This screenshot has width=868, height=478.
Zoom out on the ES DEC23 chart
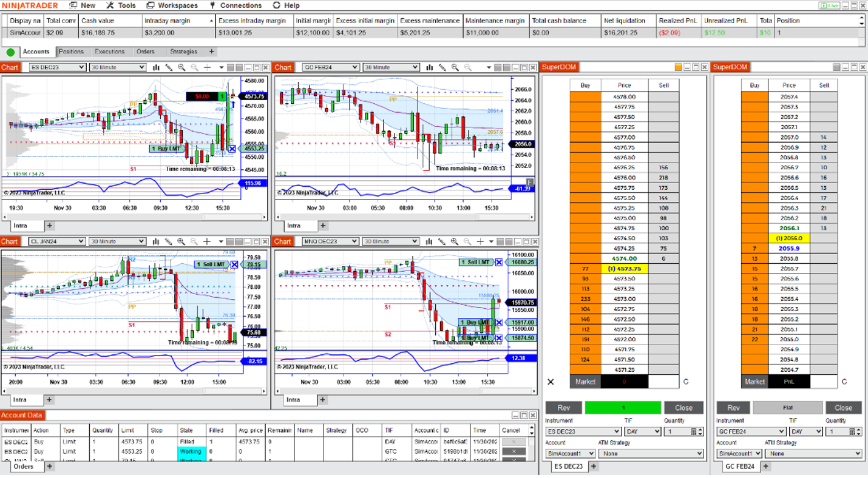[x=194, y=67]
